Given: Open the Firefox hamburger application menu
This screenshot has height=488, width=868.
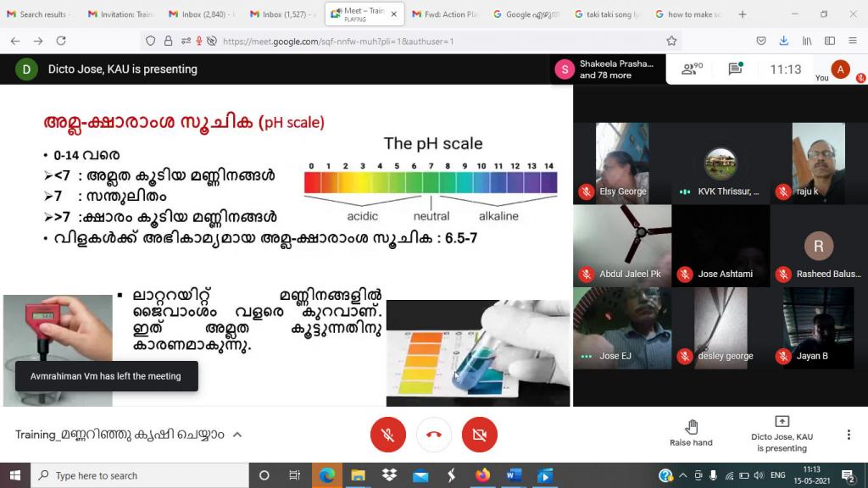Looking at the screenshot, I should (852, 41).
